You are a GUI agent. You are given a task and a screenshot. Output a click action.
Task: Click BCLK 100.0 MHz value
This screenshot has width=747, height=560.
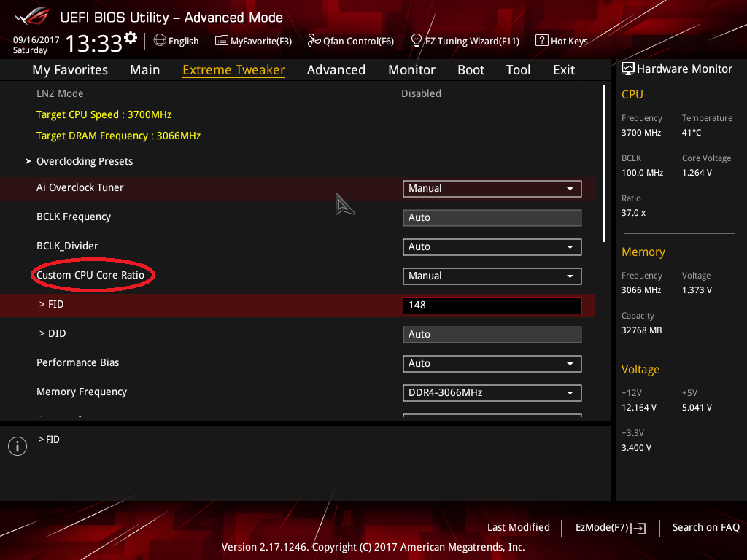[642, 173]
